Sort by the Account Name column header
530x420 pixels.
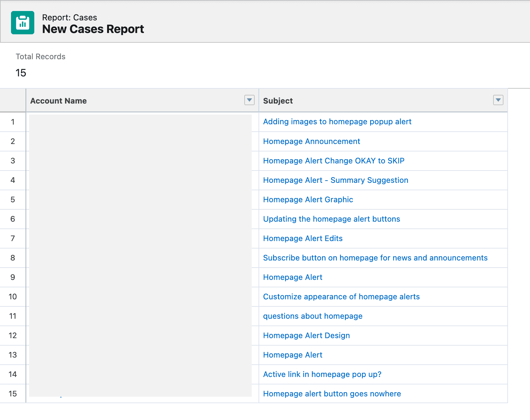[x=58, y=101]
